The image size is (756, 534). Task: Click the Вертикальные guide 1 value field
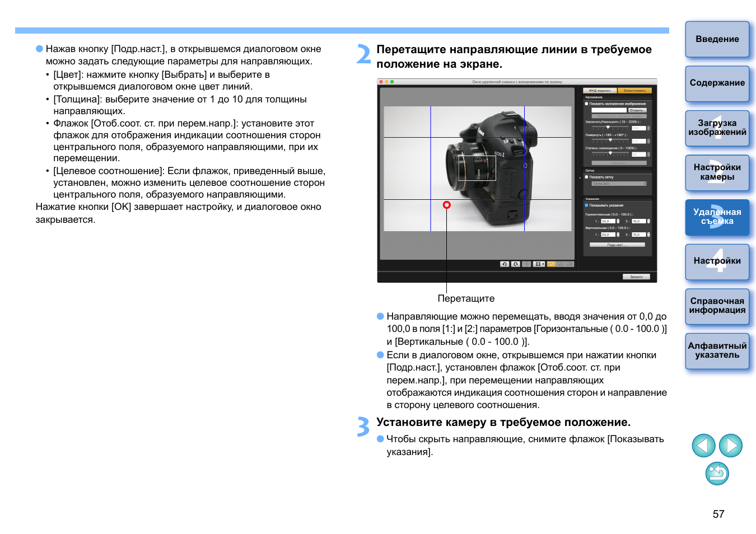pos(608,235)
